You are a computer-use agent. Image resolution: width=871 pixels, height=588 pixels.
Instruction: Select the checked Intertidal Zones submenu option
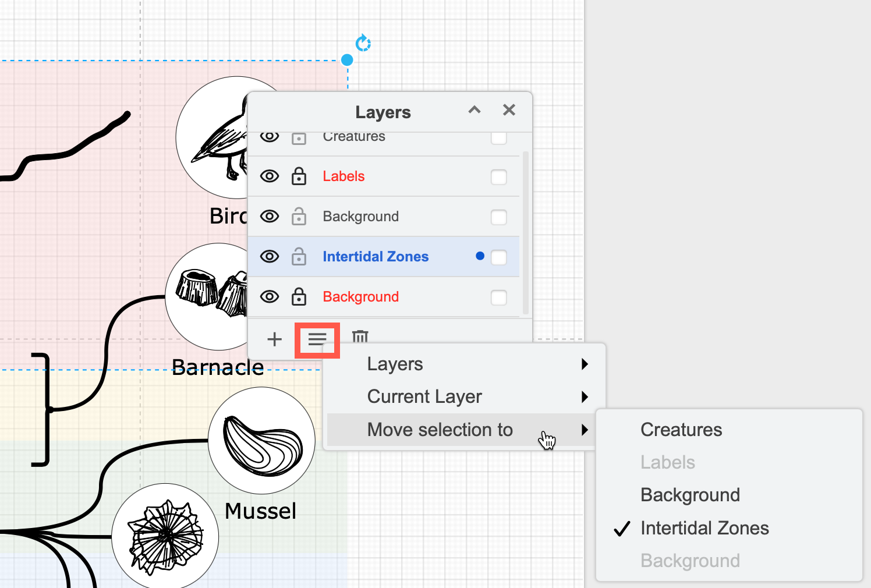[704, 528]
